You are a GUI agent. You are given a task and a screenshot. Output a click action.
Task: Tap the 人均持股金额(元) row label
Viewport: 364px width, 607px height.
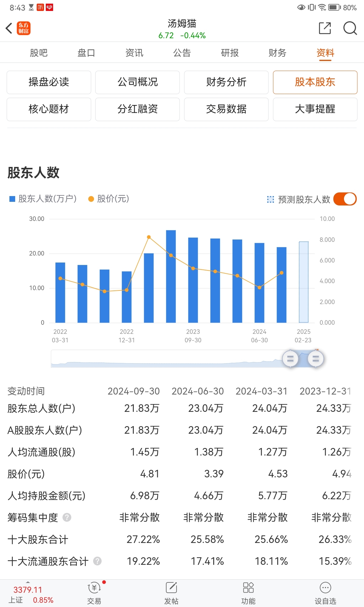click(47, 496)
